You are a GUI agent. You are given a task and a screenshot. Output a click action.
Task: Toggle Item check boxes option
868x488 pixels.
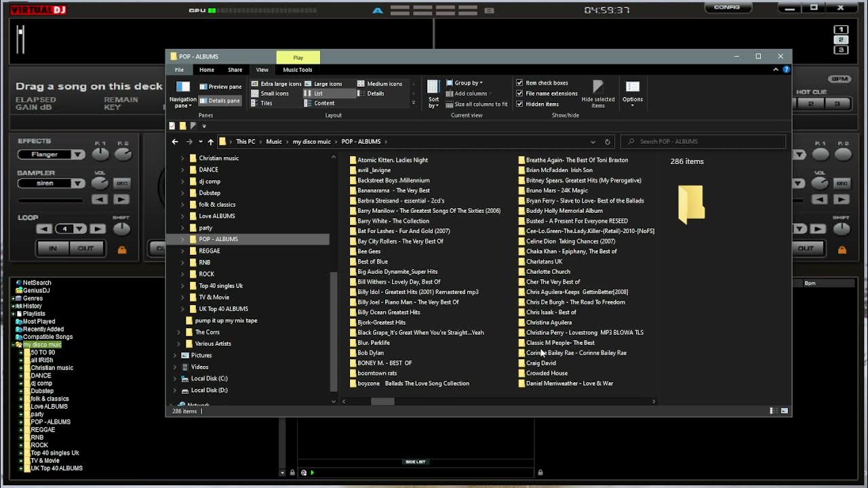[x=542, y=83]
